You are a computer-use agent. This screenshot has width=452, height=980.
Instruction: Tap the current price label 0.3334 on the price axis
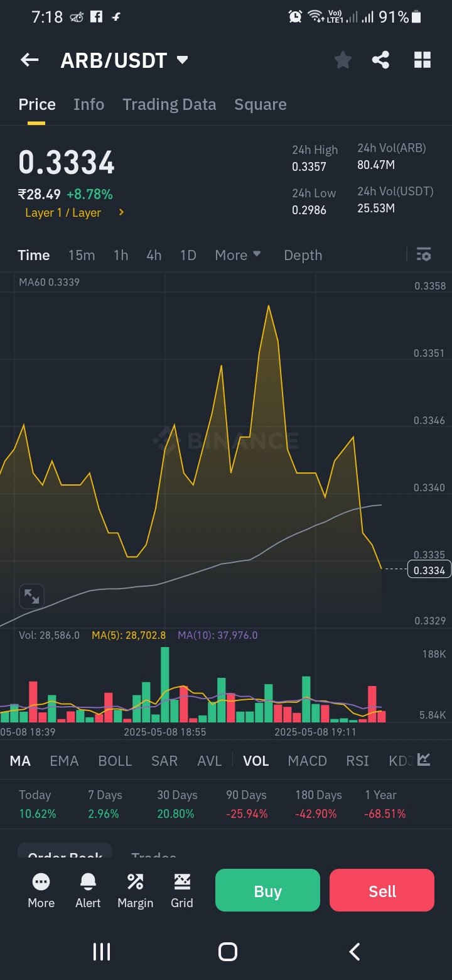click(429, 570)
